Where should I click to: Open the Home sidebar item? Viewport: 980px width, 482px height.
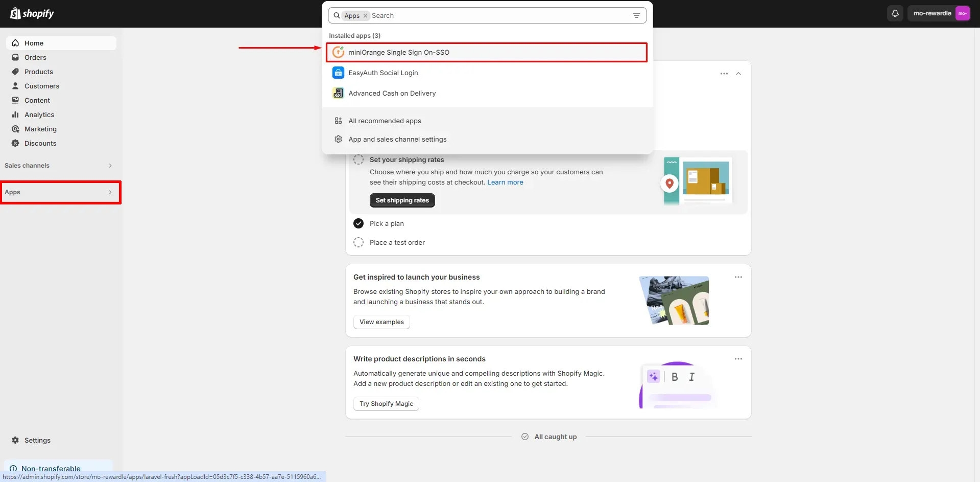coord(61,43)
